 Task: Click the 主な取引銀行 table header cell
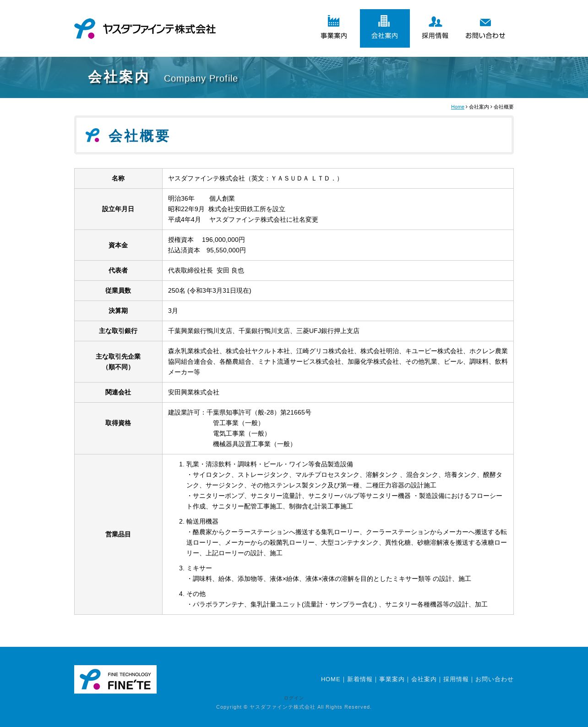tap(118, 331)
